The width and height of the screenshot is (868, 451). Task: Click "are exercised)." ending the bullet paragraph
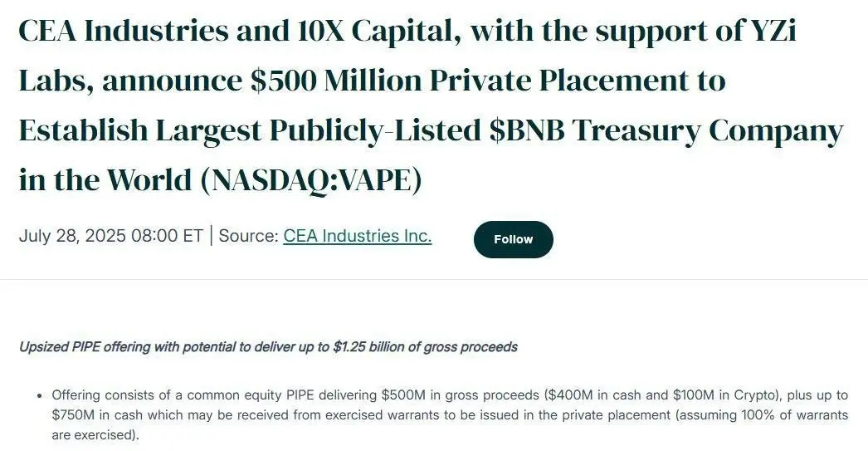tap(95, 435)
